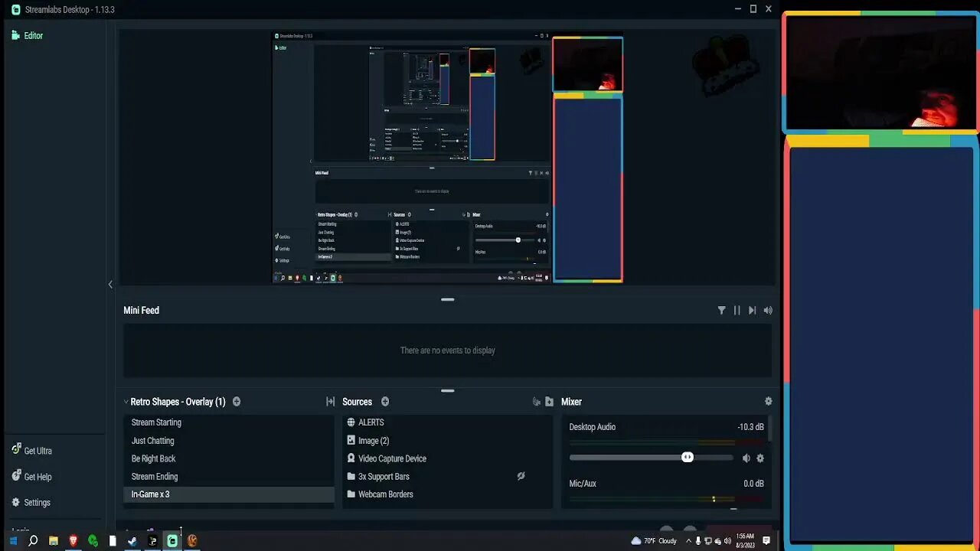
Task: Mute Desktop Audio speaker icon
Action: point(746,458)
